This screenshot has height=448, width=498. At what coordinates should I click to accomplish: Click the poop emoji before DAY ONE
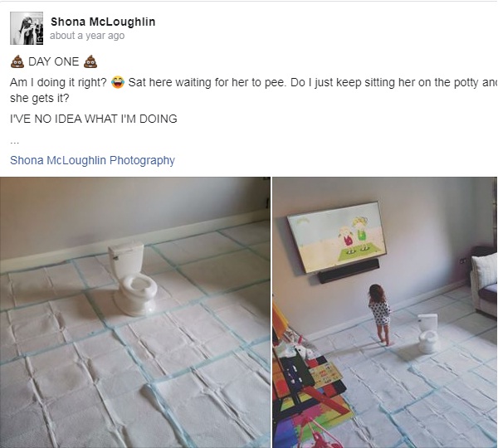coord(17,61)
